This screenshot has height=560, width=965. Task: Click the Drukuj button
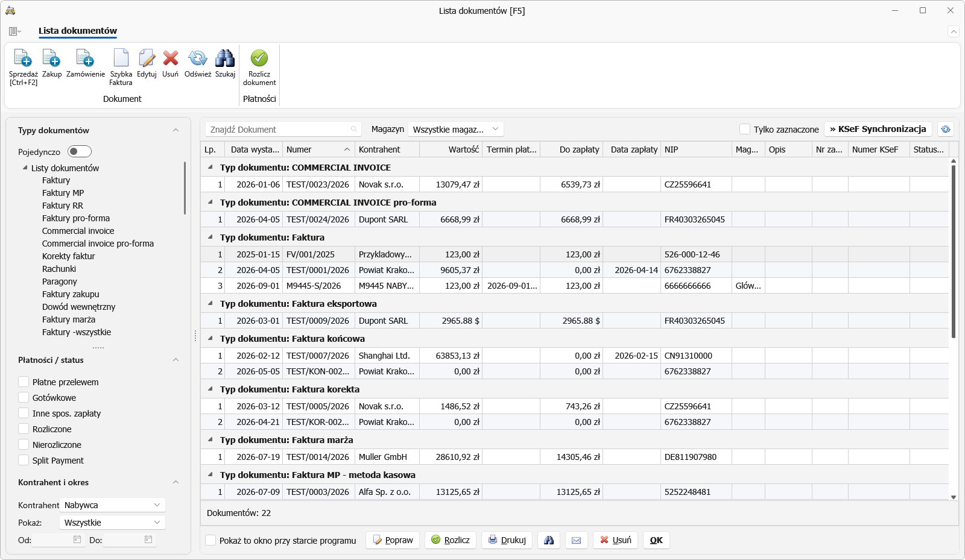[x=507, y=540]
